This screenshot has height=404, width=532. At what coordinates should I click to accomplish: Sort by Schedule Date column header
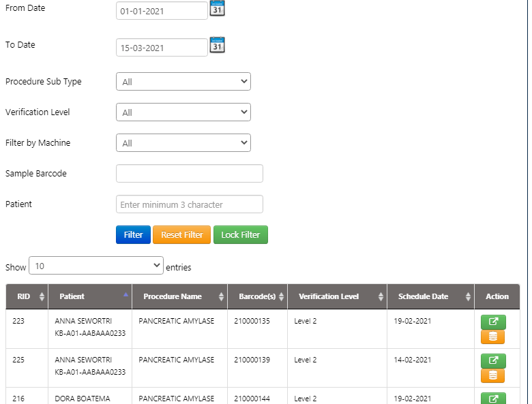coord(423,297)
